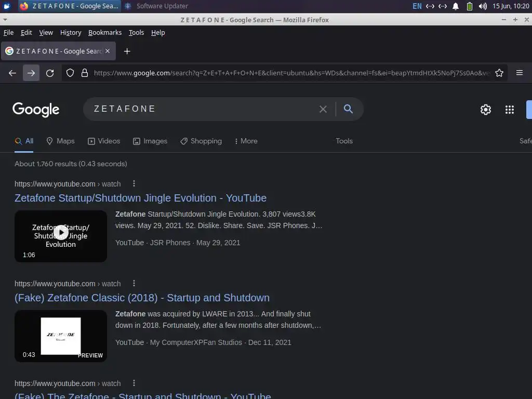Click 'About 1,760 results' stats text
The width and height of the screenshot is (532, 399).
point(71,164)
